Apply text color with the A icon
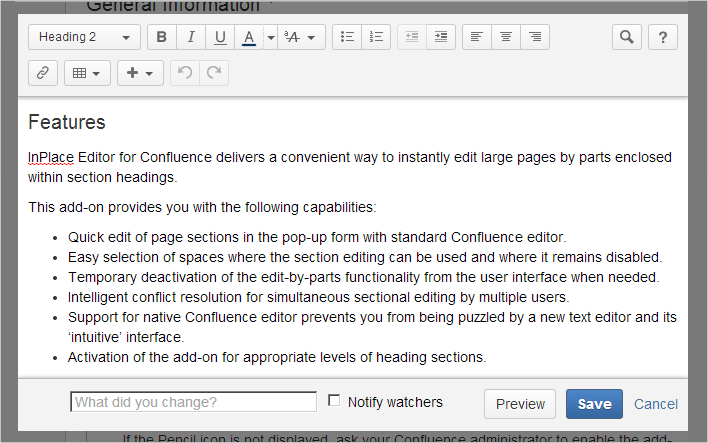This screenshot has height=443, width=708. point(249,37)
